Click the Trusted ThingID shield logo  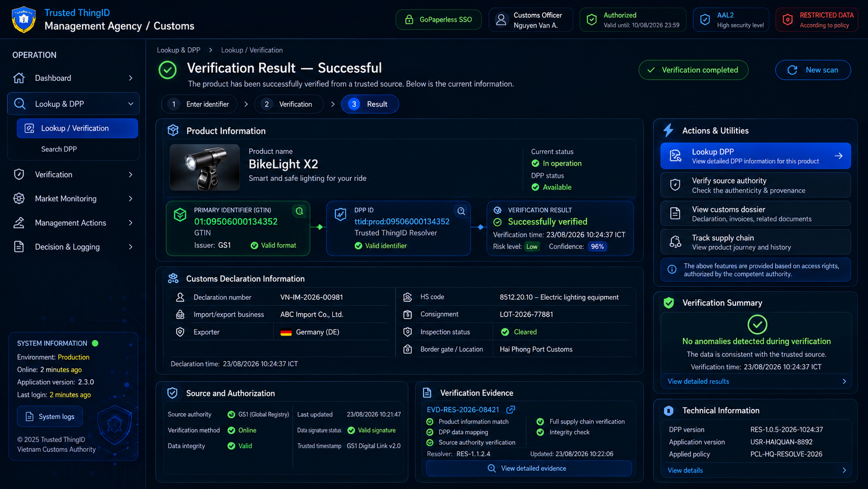[23, 20]
